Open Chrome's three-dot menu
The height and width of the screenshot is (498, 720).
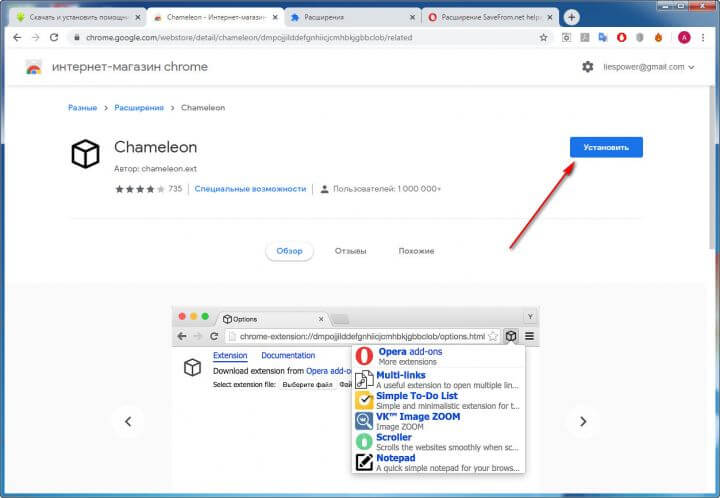703,38
